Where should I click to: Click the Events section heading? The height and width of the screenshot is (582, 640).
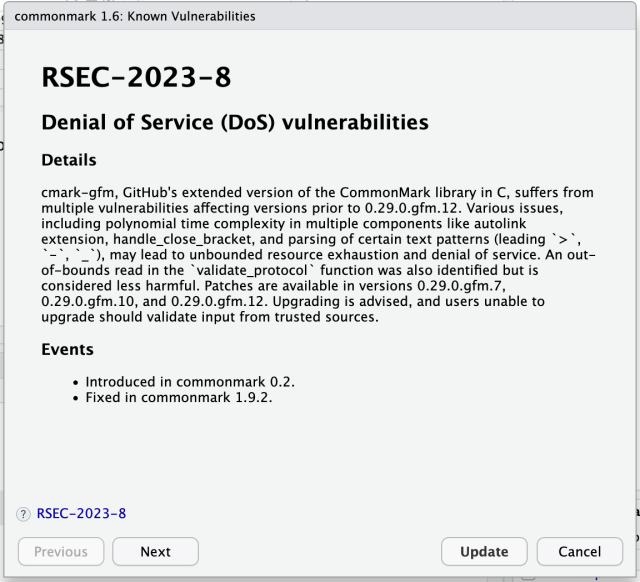pyautogui.click(x=67, y=350)
